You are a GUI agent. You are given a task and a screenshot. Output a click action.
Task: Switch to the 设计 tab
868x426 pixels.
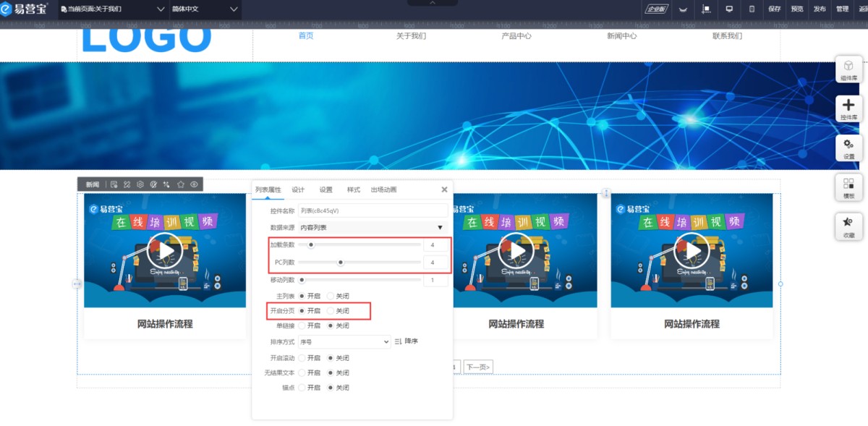(x=298, y=189)
